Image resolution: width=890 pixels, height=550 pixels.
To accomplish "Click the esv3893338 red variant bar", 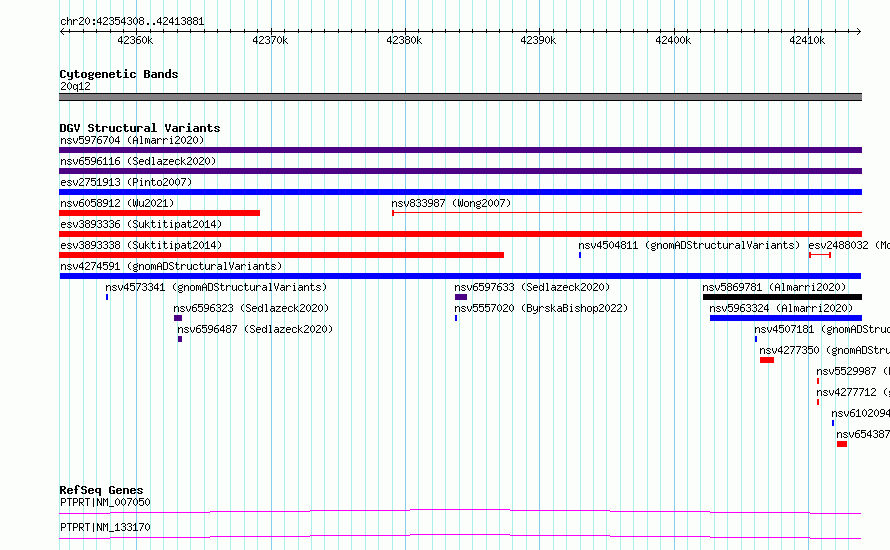I will pos(282,255).
